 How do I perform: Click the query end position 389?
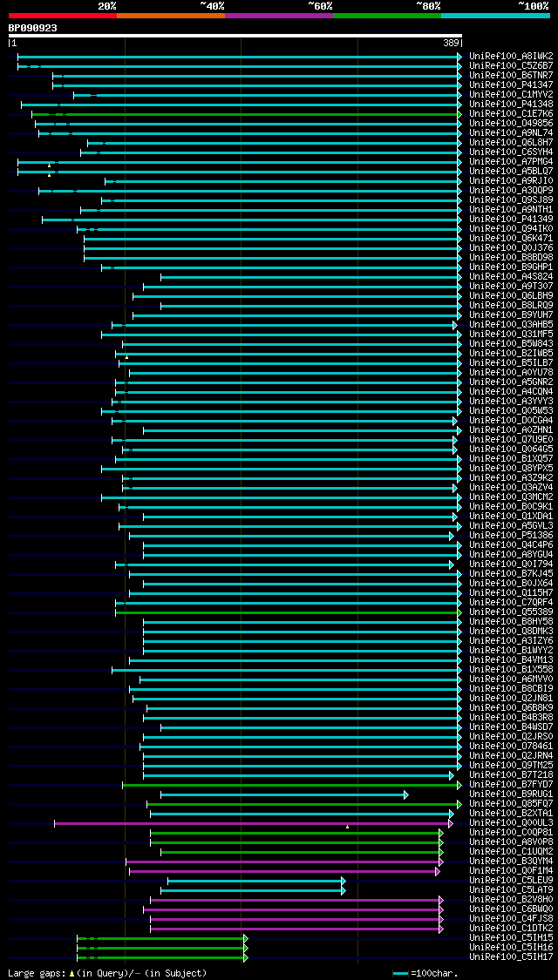click(x=451, y=44)
